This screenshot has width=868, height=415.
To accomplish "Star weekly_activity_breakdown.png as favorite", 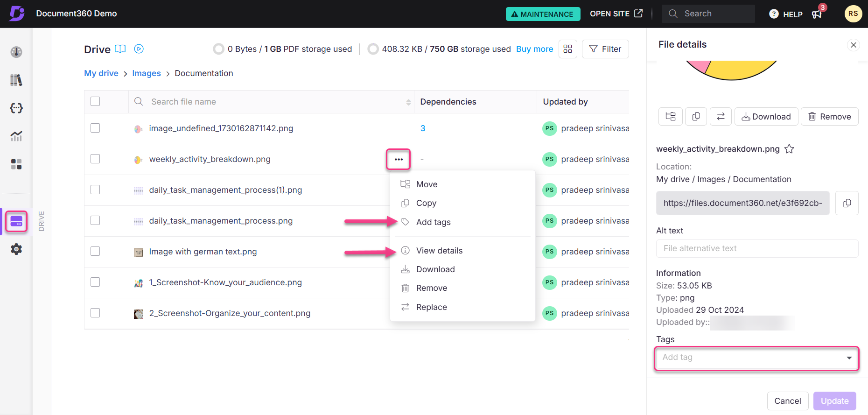I will [x=789, y=149].
